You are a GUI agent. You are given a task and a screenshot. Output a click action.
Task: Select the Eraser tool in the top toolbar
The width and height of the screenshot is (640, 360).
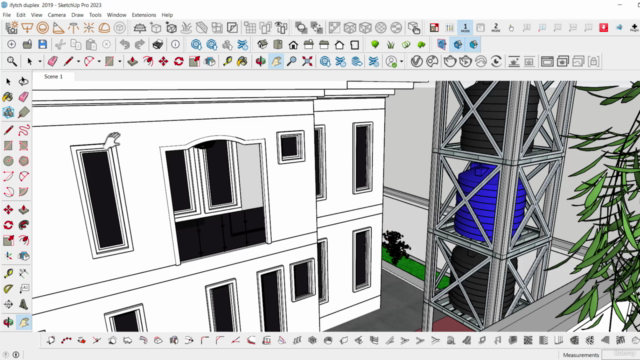[x=53, y=61]
